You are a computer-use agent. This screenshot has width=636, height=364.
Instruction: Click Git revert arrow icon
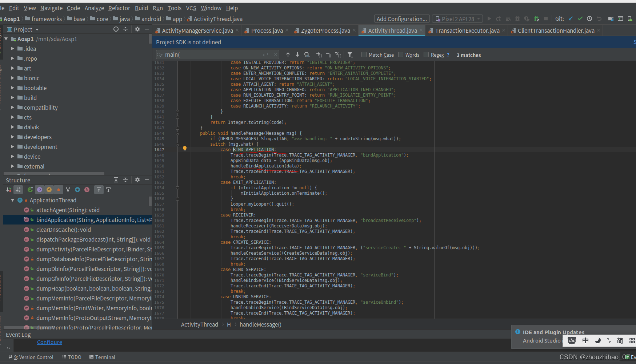click(x=599, y=19)
